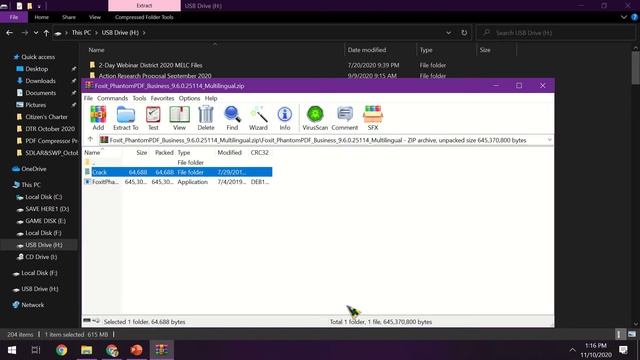Select the parent folder '..' row
The image size is (640, 360).
(177, 162)
